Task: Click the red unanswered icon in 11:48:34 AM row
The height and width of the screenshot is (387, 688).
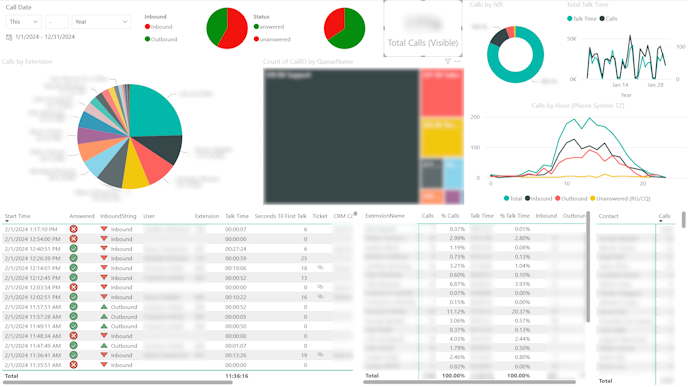Action: (74, 336)
